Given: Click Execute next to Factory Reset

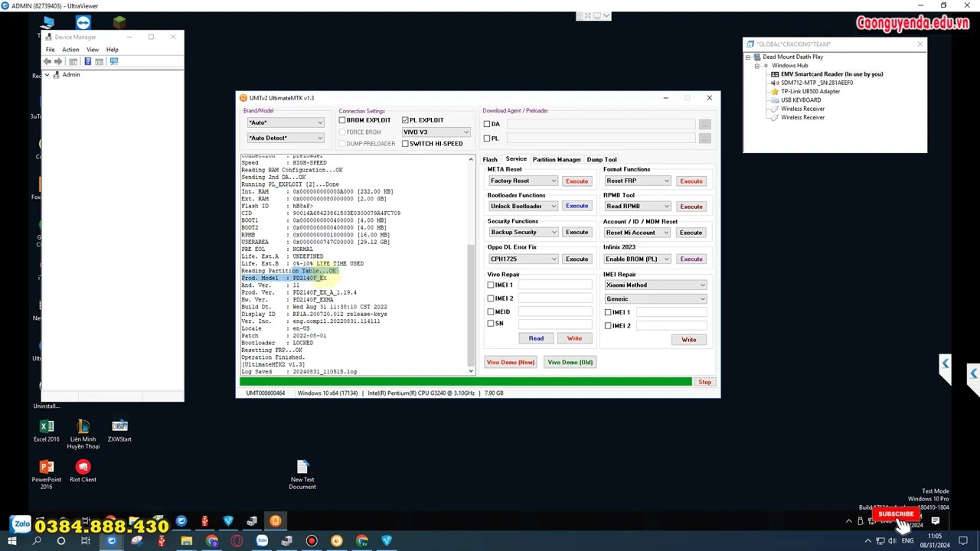Looking at the screenshot, I should tap(577, 181).
